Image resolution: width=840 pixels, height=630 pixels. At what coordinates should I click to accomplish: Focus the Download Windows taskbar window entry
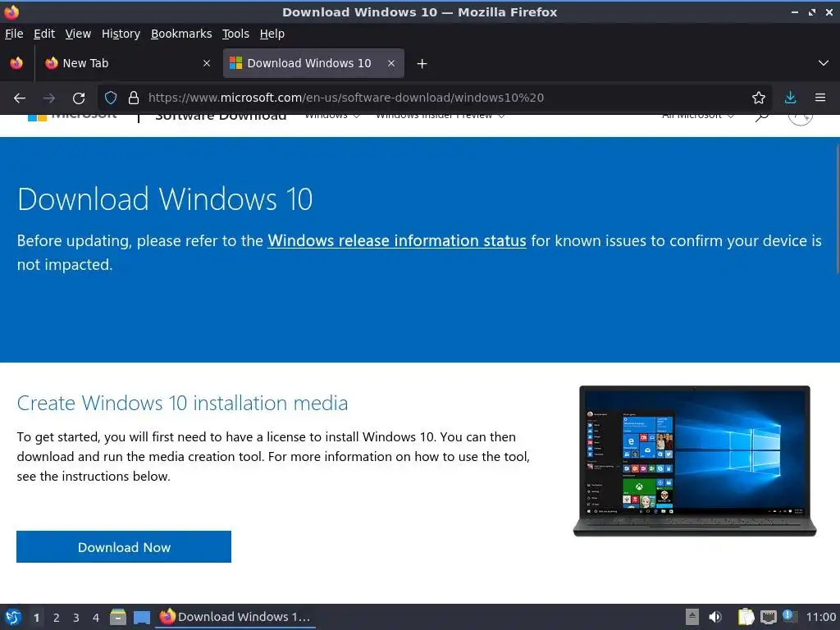[235, 617]
